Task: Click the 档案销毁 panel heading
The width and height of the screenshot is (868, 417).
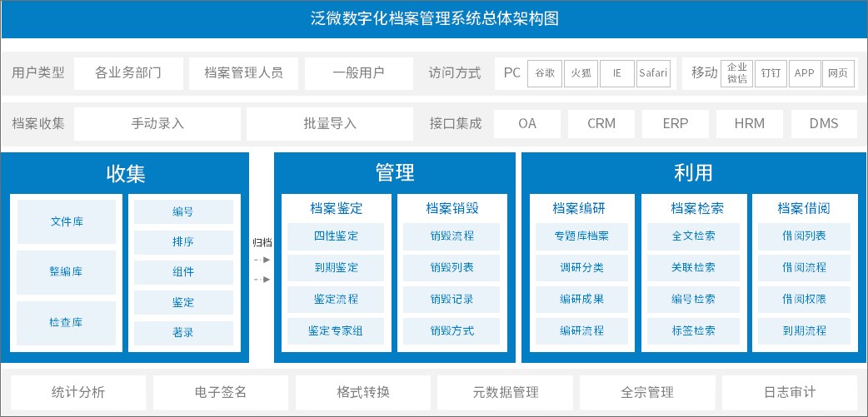Action: (452, 208)
